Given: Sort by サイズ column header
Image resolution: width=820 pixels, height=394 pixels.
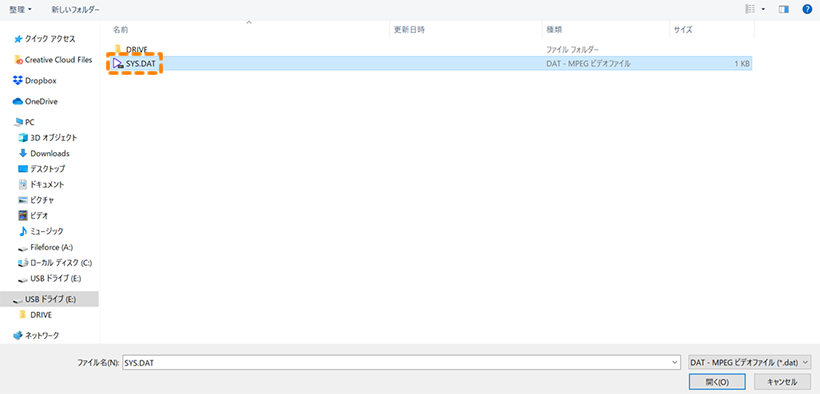Looking at the screenshot, I should click(682, 30).
